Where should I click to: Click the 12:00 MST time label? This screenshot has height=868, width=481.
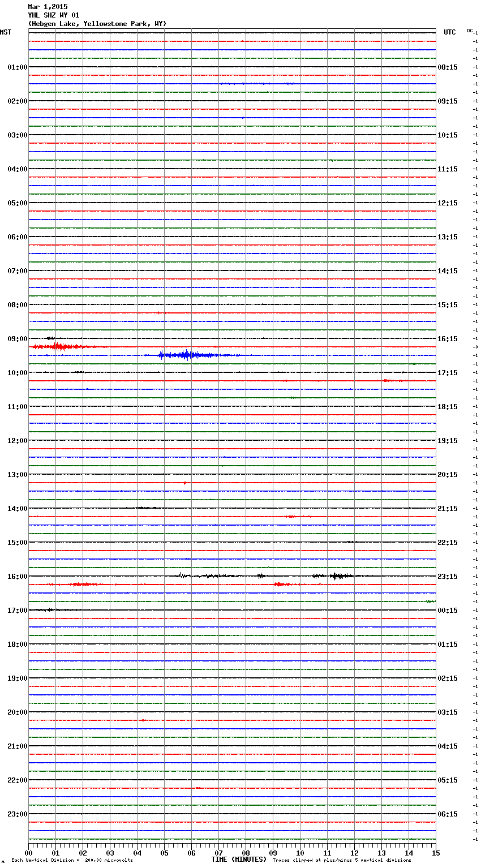[x=17, y=441]
